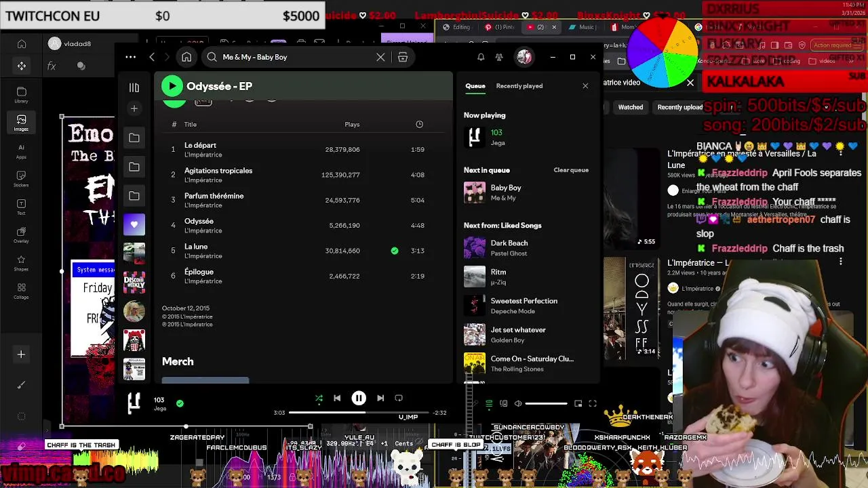
Task: Expand Your Library sidebar
Action: coord(134,87)
